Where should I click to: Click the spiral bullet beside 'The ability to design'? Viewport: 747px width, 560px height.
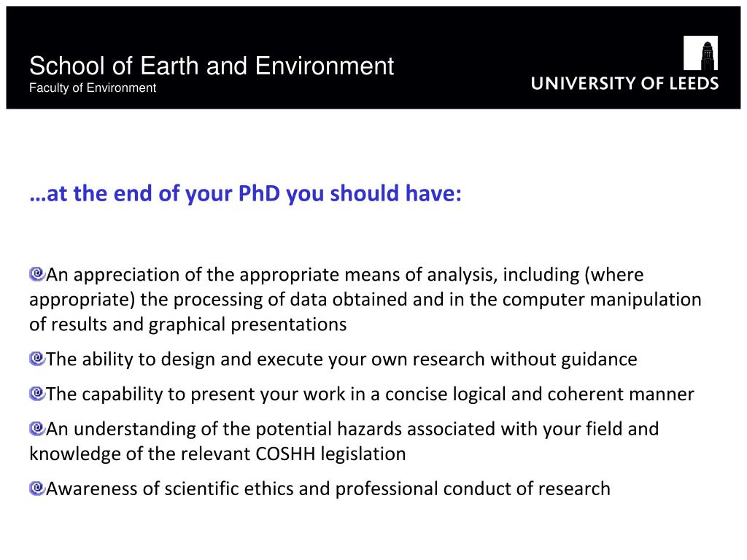(37, 358)
